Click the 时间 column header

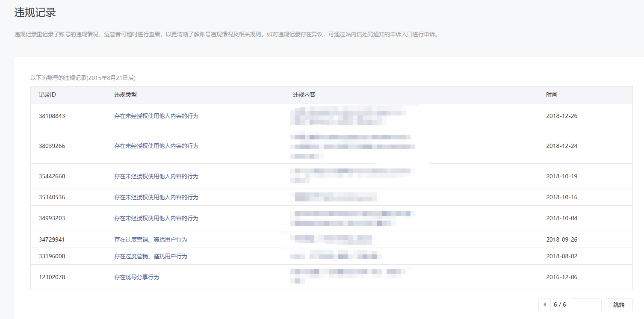[x=552, y=95]
